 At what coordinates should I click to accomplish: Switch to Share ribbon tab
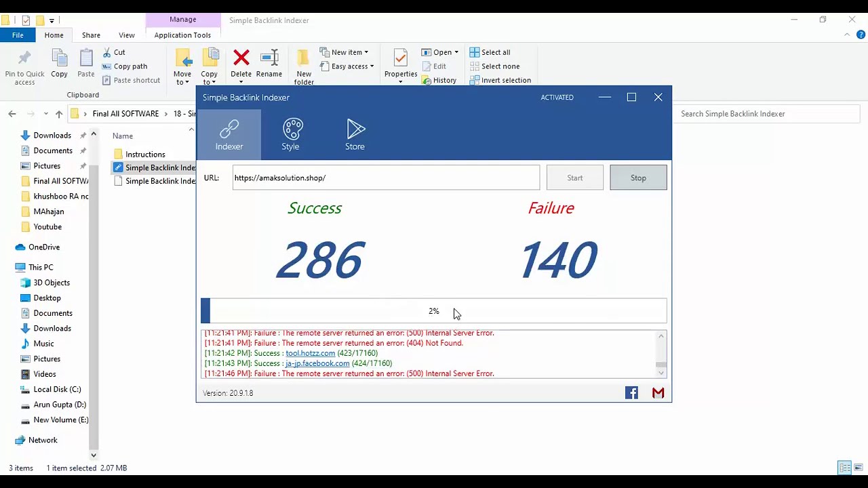click(91, 35)
